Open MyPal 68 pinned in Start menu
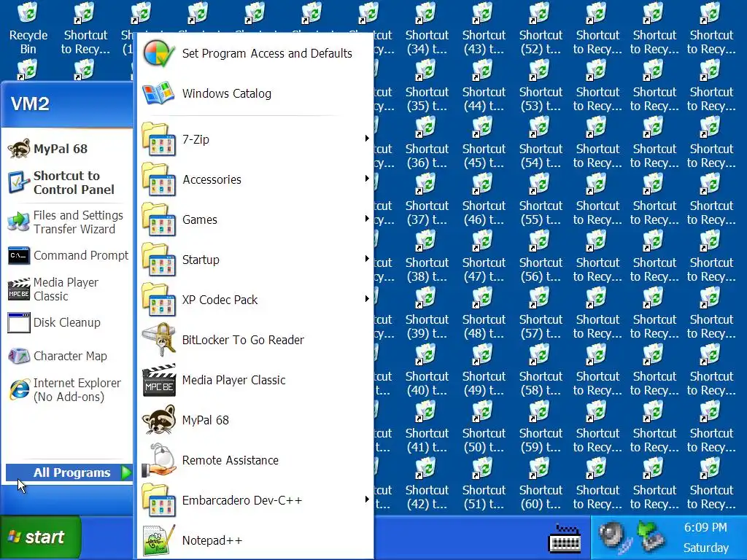The image size is (747, 560). pyautogui.click(x=68, y=149)
